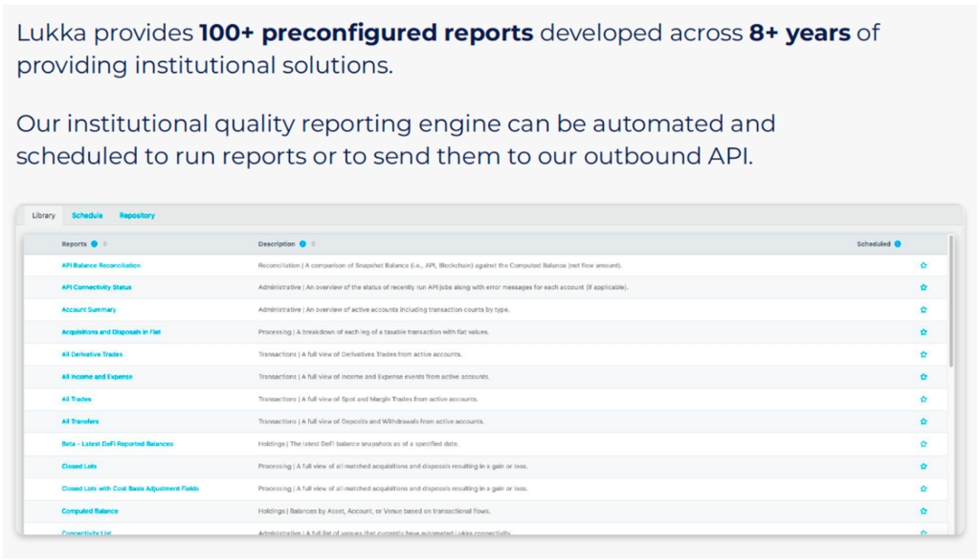Viewport: 980px width, 560px height.
Task: Open All Derivative Trades report
Action: click(x=92, y=354)
